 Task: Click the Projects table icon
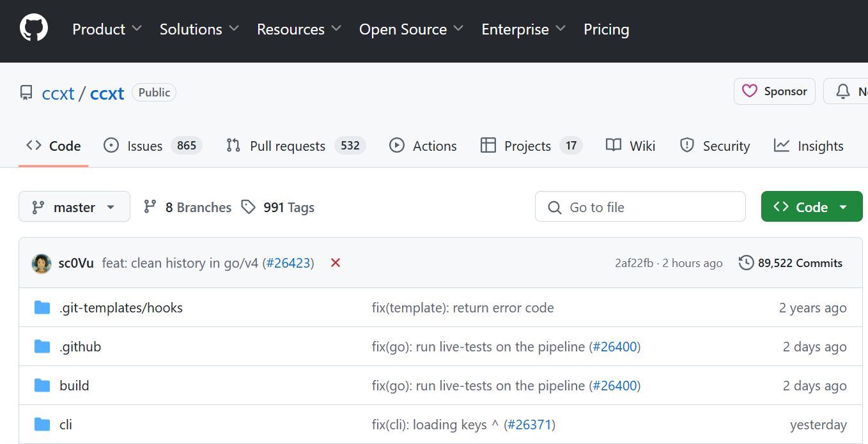pos(488,146)
